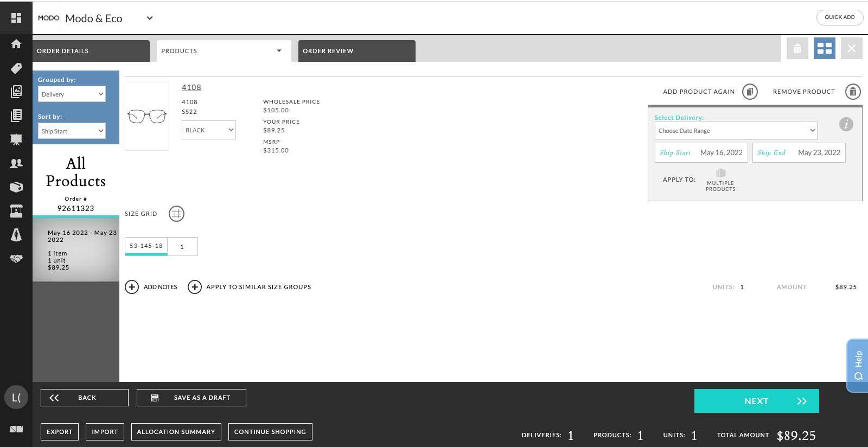Click the top-right trash delete icon

[x=797, y=48]
